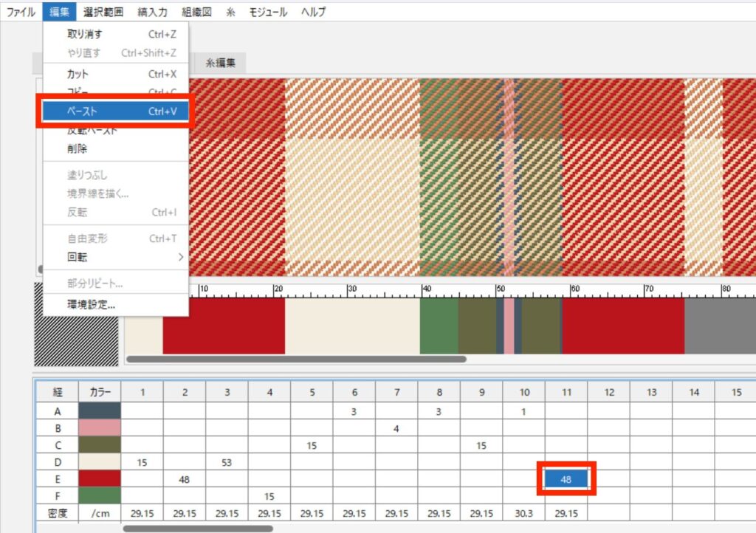
Task: Choose the 反転 item with Ctrl+I shortcut
Action: coord(116,213)
